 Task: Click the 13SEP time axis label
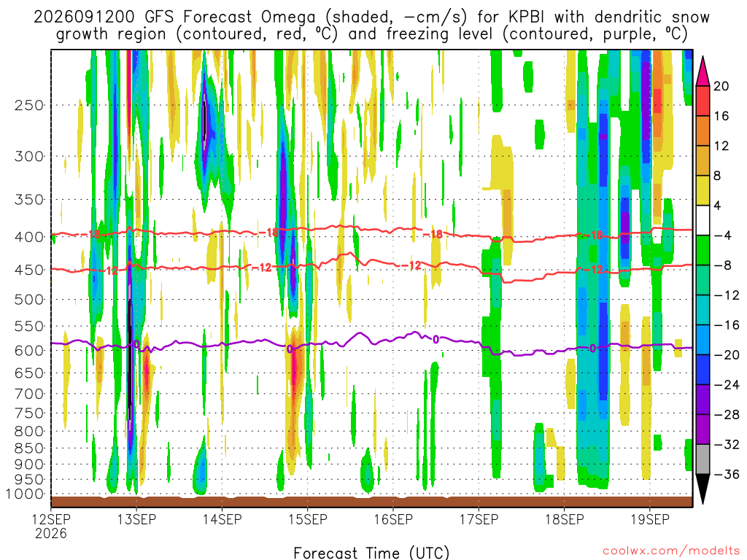click(x=136, y=518)
